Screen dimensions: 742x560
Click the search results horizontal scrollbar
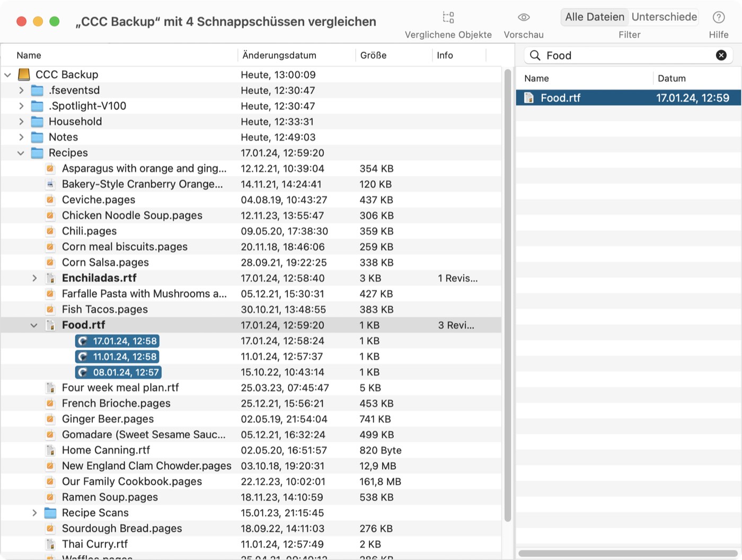[629, 553]
